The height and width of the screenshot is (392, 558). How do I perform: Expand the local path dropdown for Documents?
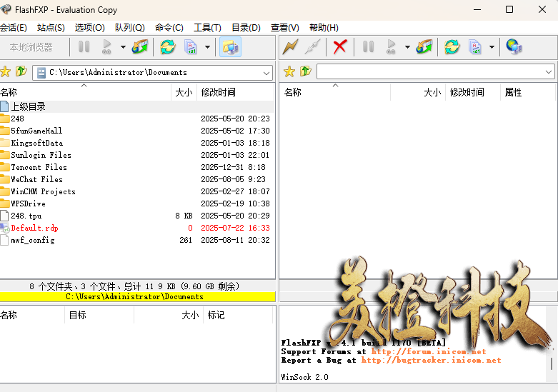click(266, 73)
